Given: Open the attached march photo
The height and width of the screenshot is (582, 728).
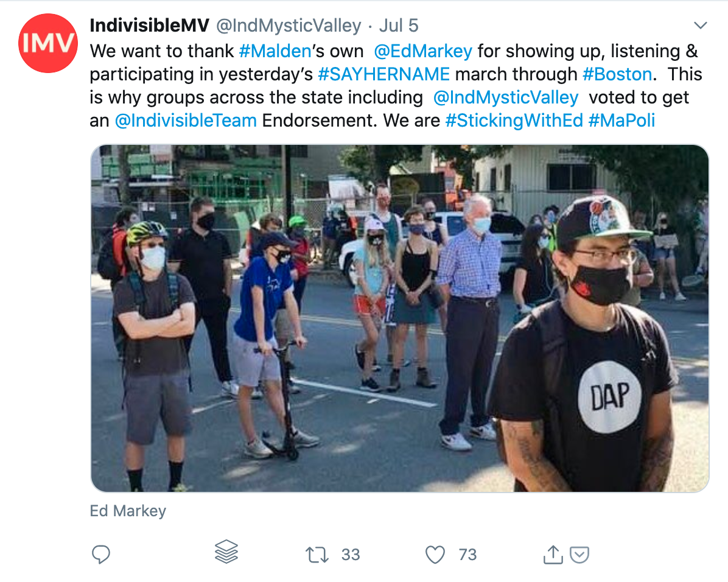Looking at the screenshot, I should 400,318.
